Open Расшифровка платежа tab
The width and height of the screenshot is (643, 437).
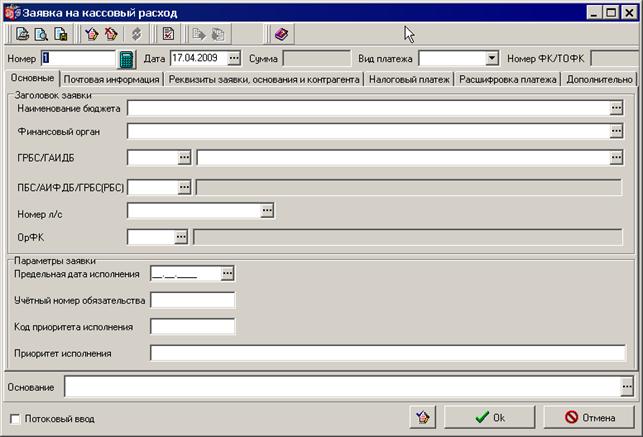click(508, 80)
